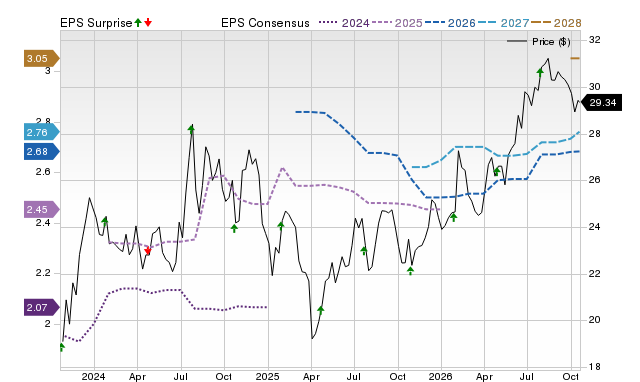This screenshot has width=640, height=382.
Task: Click the 3.05 gold value badge
Action: (42, 58)
